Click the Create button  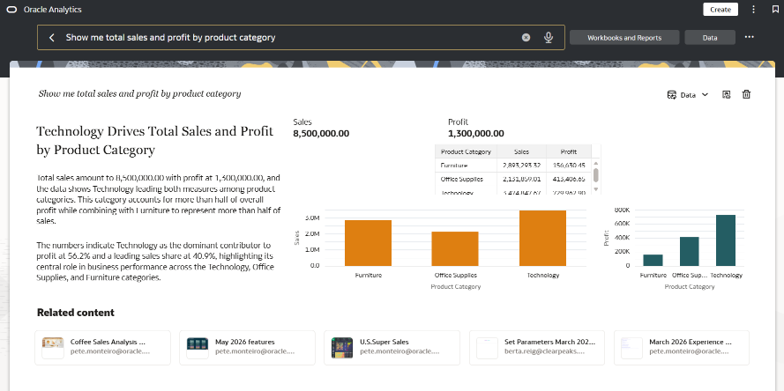pyautogui.click(x=720, y=10)
